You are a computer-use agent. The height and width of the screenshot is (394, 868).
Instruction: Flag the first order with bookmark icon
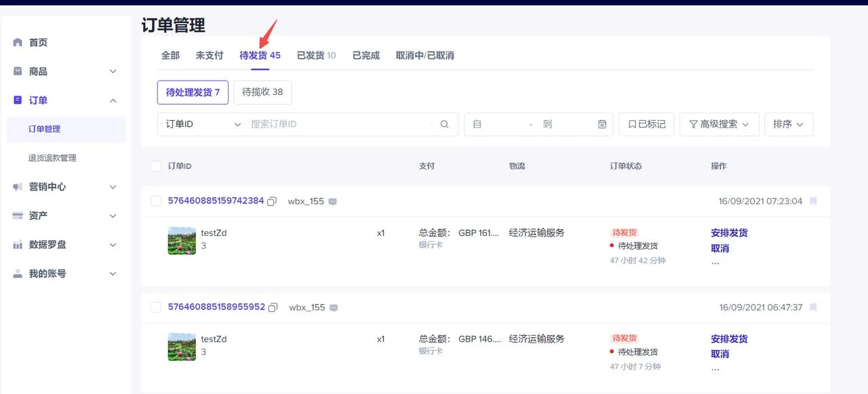pyautogui.click(x=813, y=201)
